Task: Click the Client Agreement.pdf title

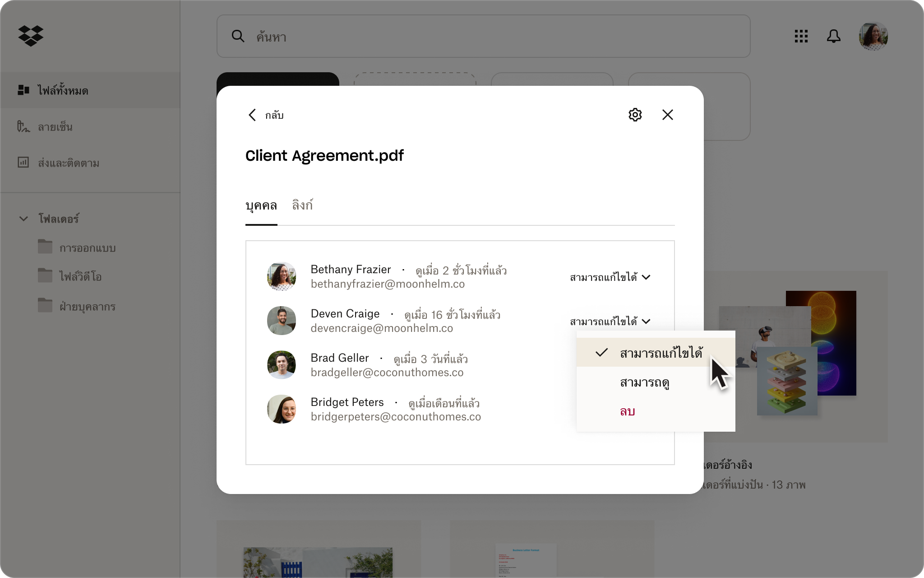Action: pyautogui.click(x=324, y=156)
